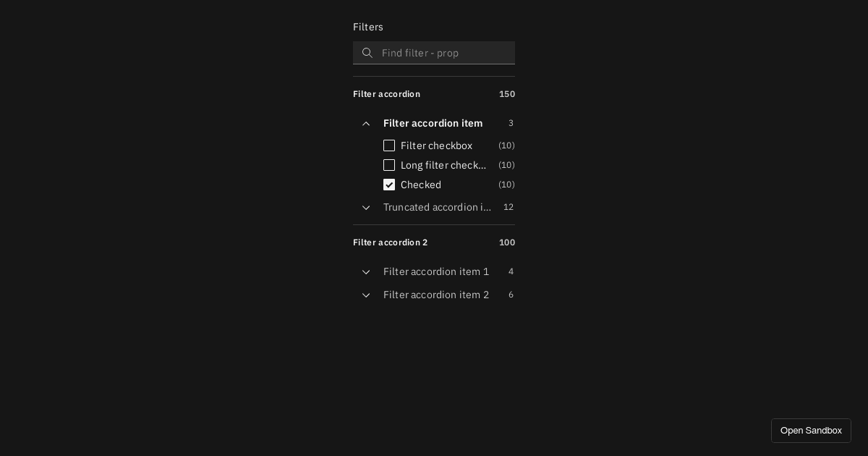Uncheck the Checked checkbox
This screenshot has height=456, width=868.
tap(389, 185)
